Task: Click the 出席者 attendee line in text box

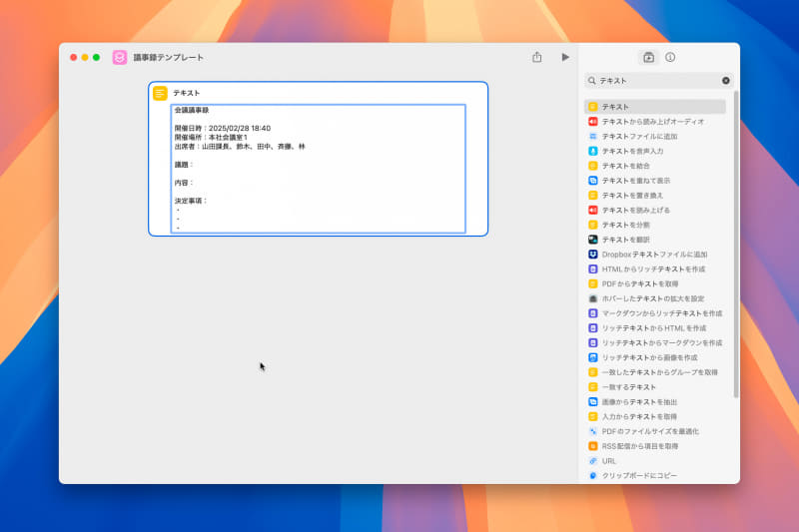Action: point(240,147)
